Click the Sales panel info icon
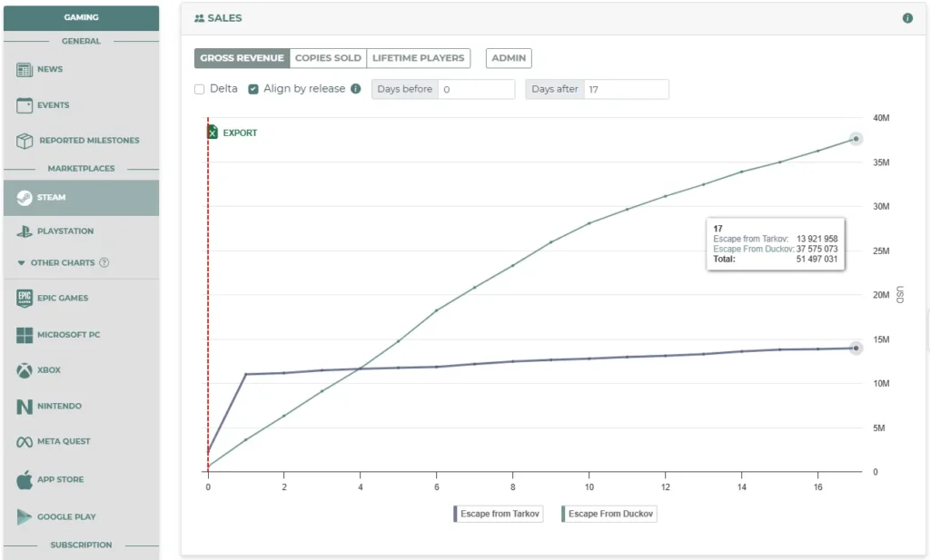 [907, 18]
